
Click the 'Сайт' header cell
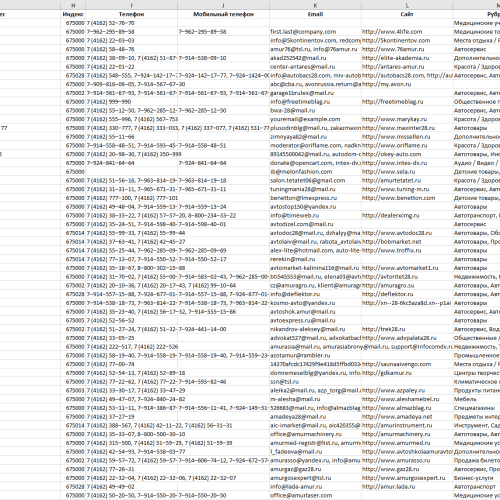[x=407, y=14]
